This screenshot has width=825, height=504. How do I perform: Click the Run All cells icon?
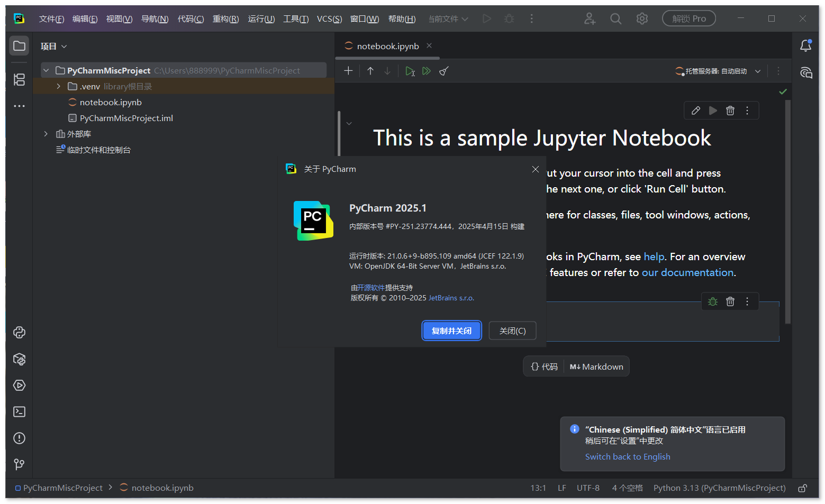pos(427,71)
